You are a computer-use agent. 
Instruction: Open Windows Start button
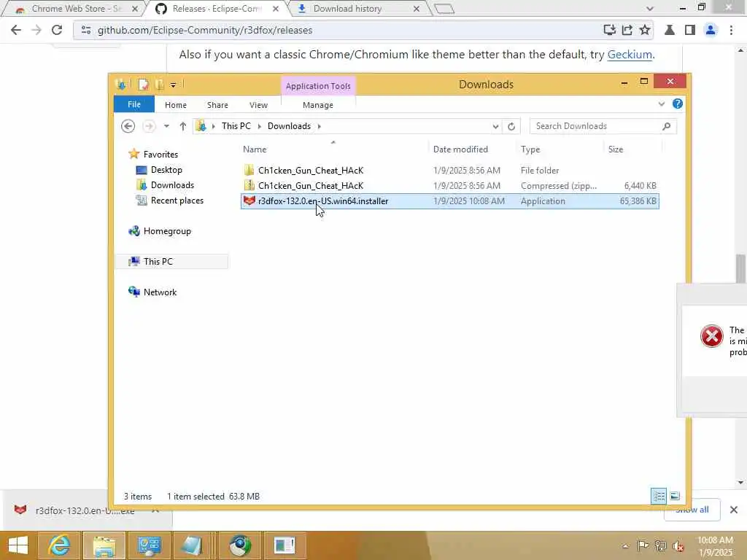(x=18, y=545)
